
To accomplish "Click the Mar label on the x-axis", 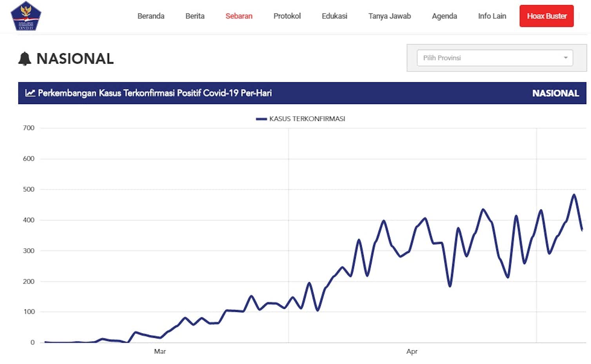I will coord(160,351).
